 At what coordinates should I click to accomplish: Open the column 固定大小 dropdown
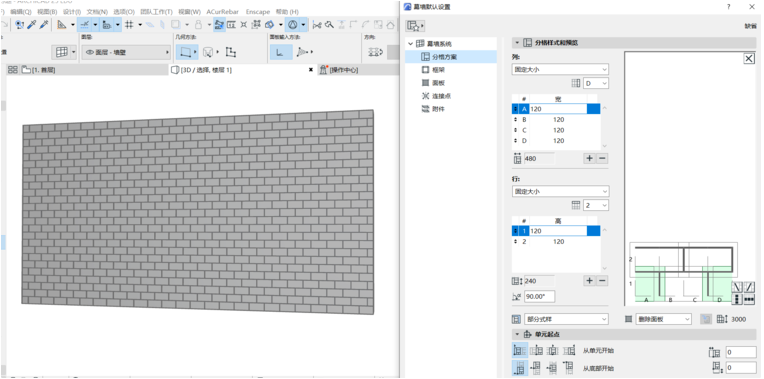click(x=560, y=70)
